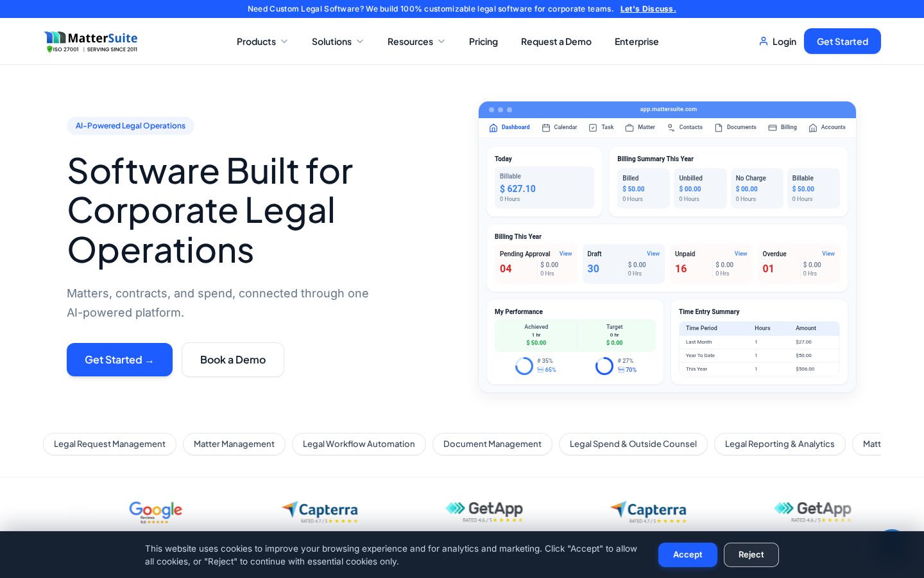Expand the Resources dropdown menu
This screenshot has width=924, height=578.
(x=416, y=42)
